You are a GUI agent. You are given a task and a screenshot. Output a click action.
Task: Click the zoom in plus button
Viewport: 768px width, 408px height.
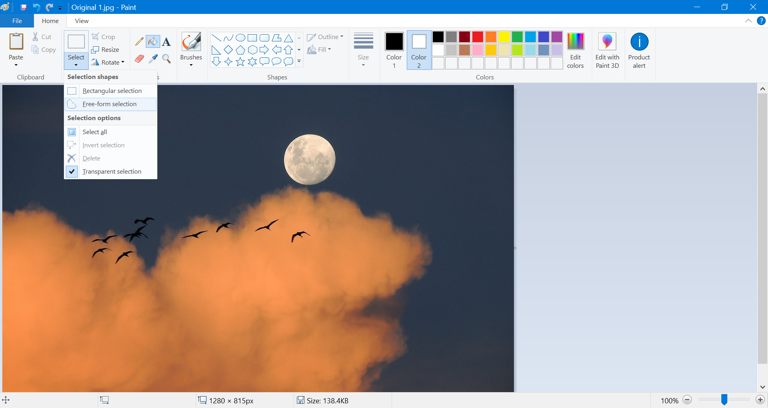pyautogui.click(x=760, y=400)
